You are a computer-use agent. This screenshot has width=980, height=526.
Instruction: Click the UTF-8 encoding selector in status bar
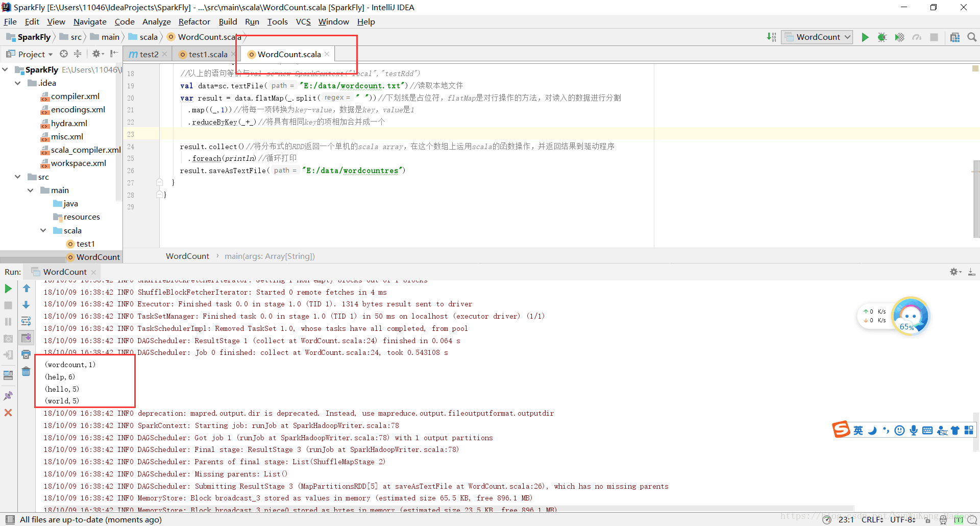tap(902, 519)
